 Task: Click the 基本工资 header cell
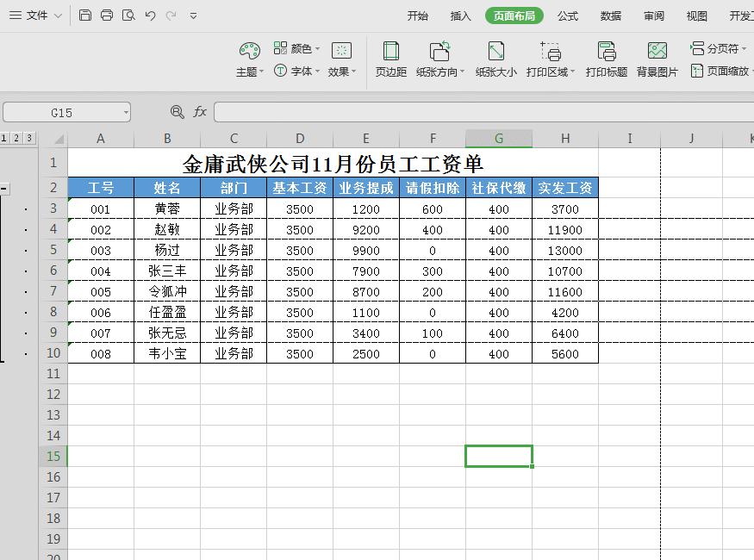click(300, 188)
